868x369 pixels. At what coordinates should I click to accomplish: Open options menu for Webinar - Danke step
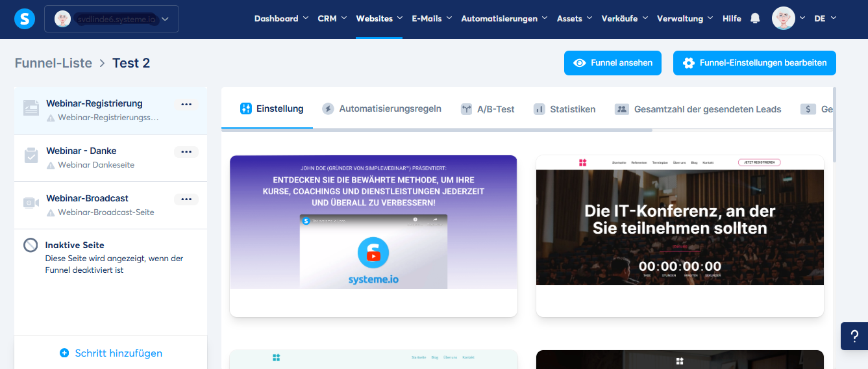tap(186, 152)
